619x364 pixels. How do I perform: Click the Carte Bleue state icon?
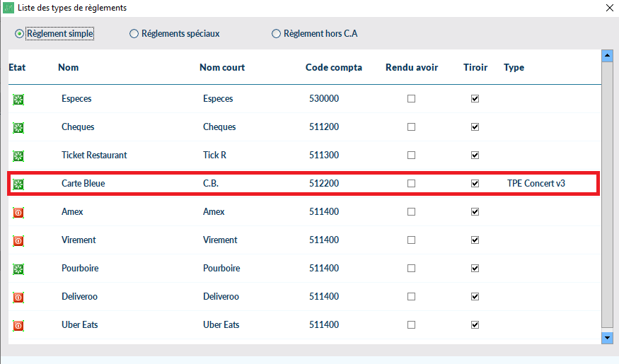pos(18,184)
